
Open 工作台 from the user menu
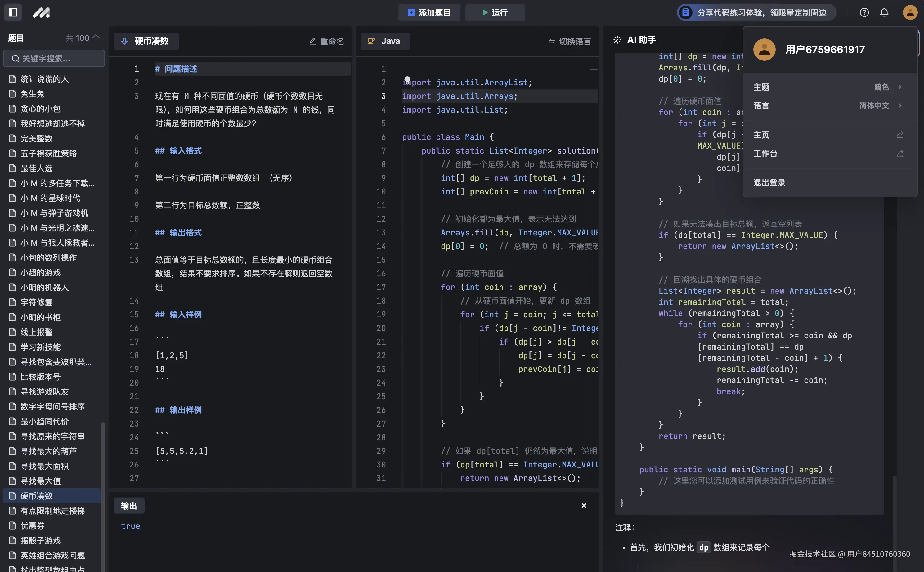pyautogui.click(x=765, y=154)
